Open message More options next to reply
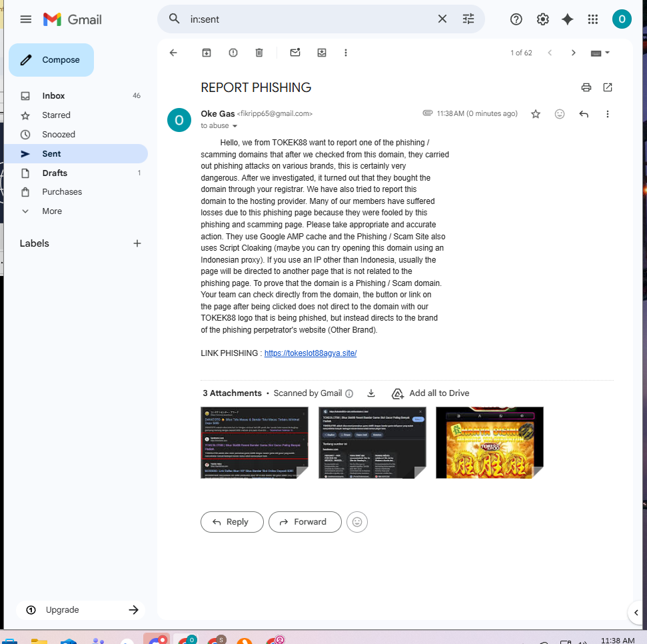Image resolution: width=647 pixels, height=644 pixels. 608,114
